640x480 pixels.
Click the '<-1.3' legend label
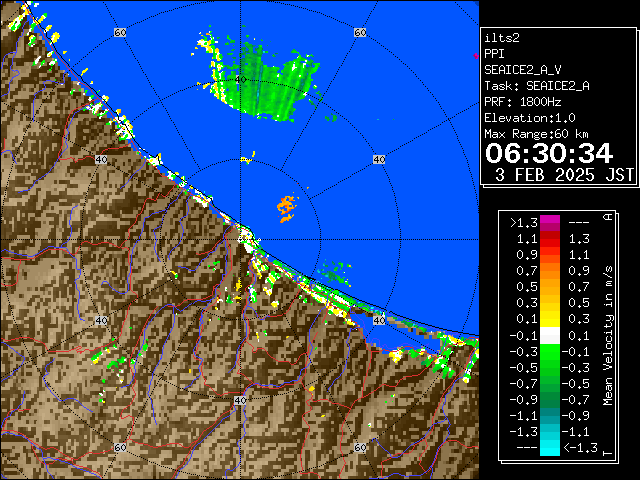pyautogui.click(x=580, y=448)
